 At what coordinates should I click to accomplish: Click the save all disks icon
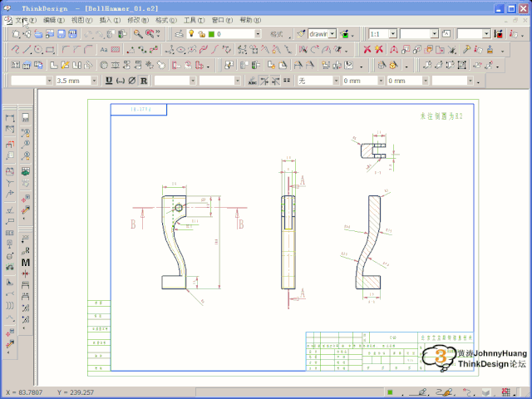pos(72,34)
